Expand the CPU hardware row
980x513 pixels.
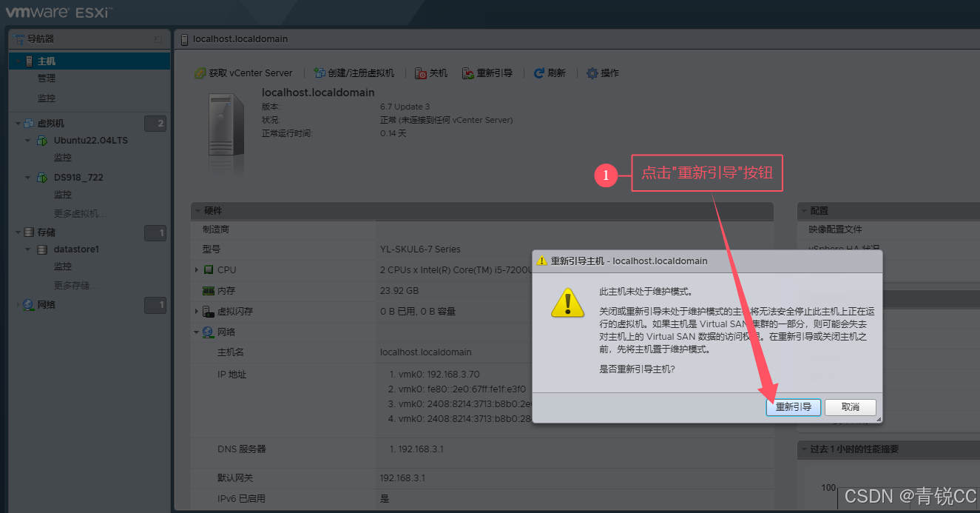(x=196, y=270)
